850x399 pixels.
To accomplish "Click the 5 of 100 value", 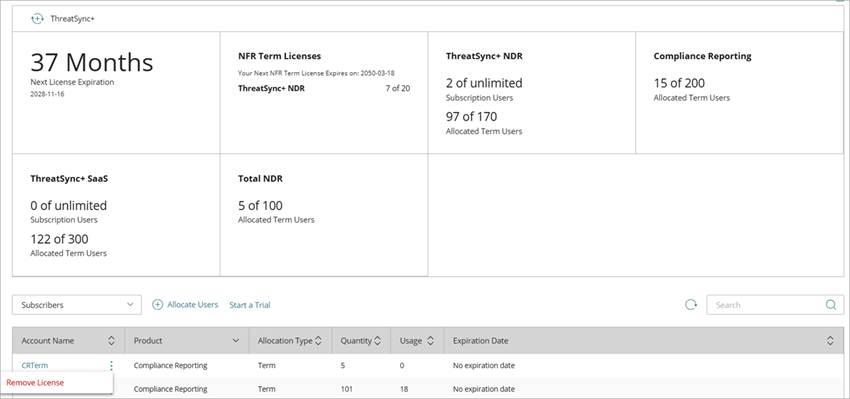I will click(260, 205).
